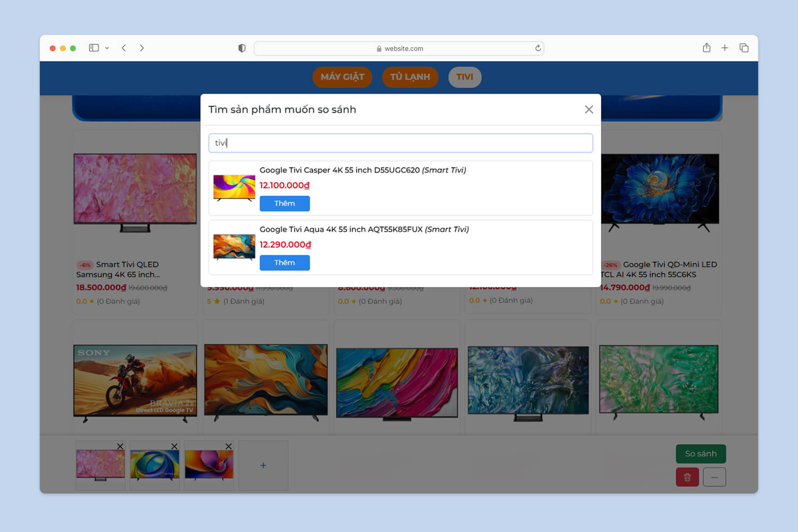Open the TCL QD-Mini LED blue flower image
The image size is (798, 532).
click(660, 193)
